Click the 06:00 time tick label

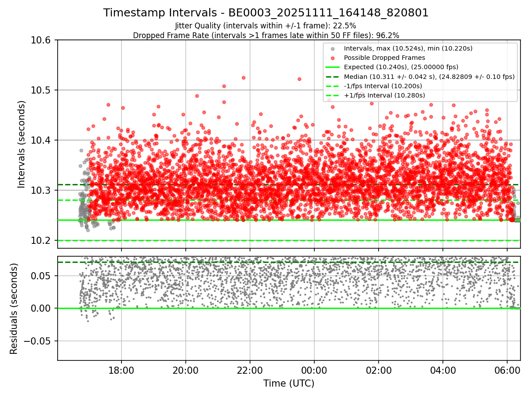(x=507, y=370)
